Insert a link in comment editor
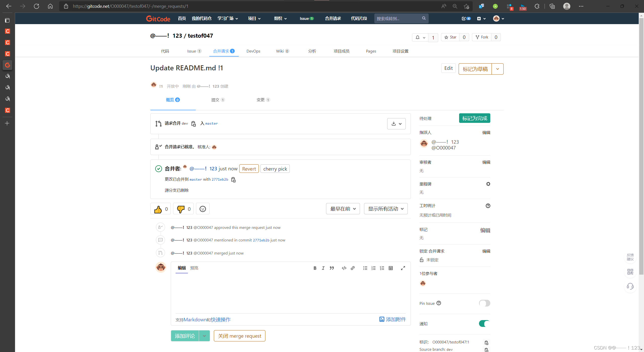644x352 pixels. [353, 268]
